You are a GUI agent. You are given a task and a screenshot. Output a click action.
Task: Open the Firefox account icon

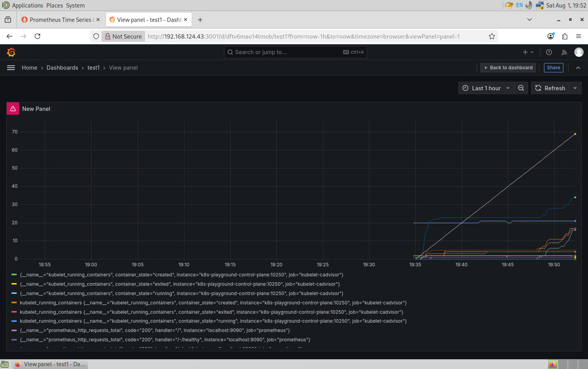tap(550, 36)
